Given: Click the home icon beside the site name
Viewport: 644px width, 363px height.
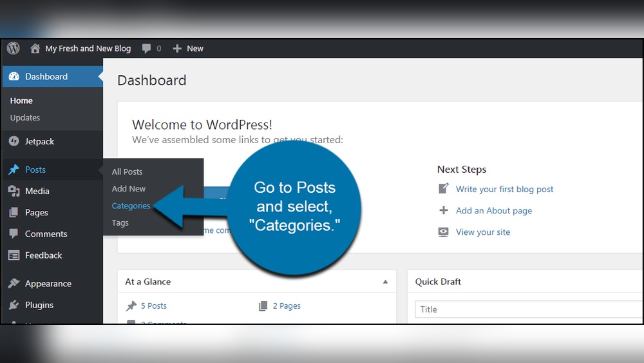Looking at the screenshot, I should click(x=35, y=48).
